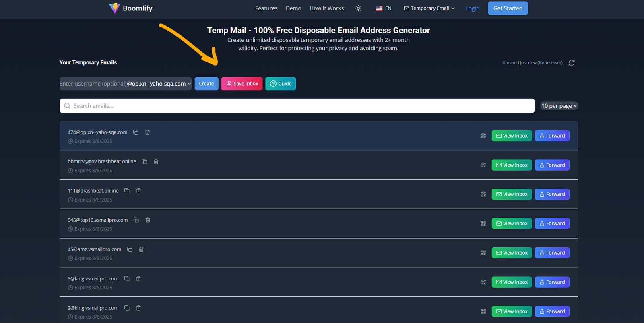Viewport: 644px width, 323px height.
Task: View Inbox for 111@brashbeat.online
Action: point(512,194)
